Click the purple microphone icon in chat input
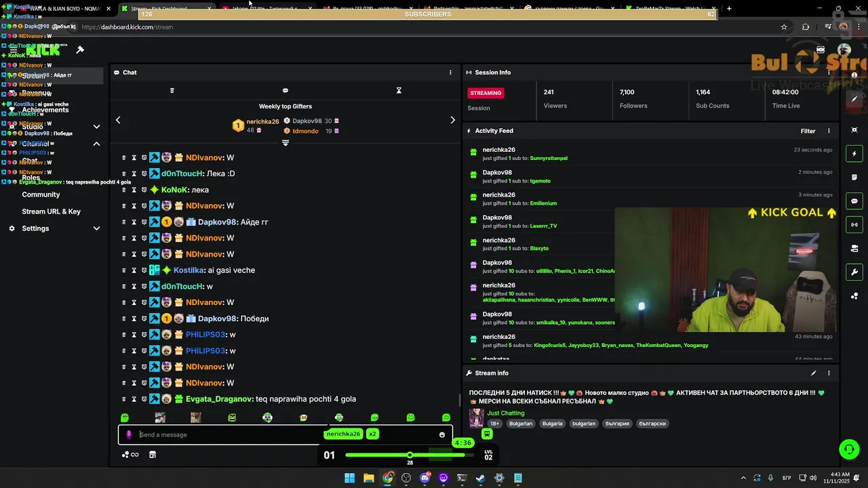Screen dimensions: 868x488 (129, 434)
